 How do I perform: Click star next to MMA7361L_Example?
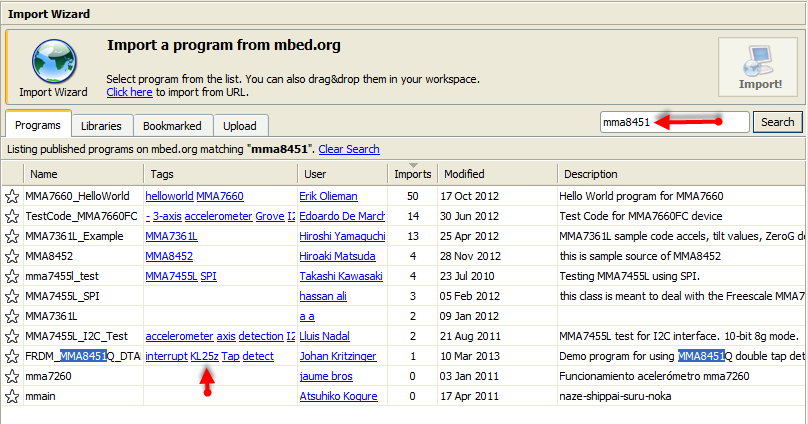(x=12, y=236)
